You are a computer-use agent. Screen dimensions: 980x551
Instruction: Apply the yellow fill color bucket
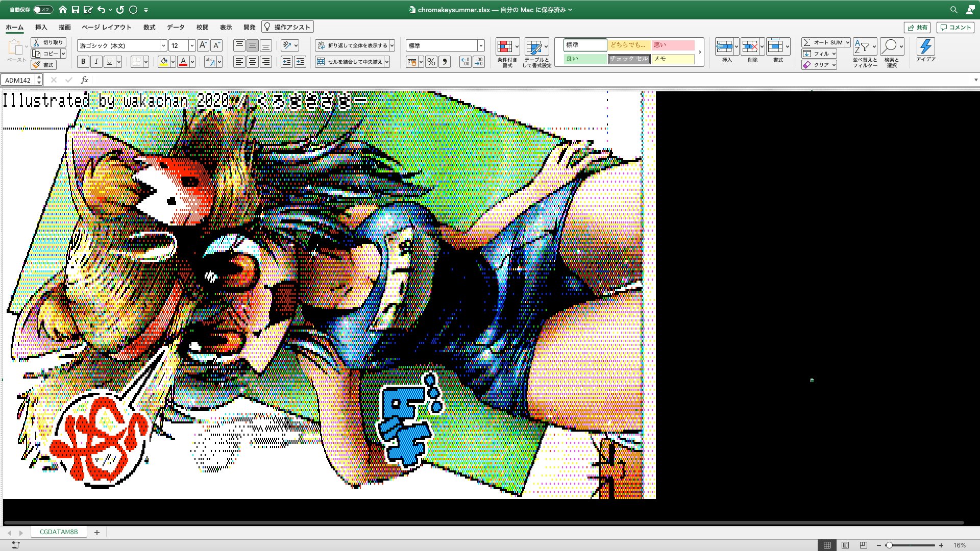coord(164,62)
